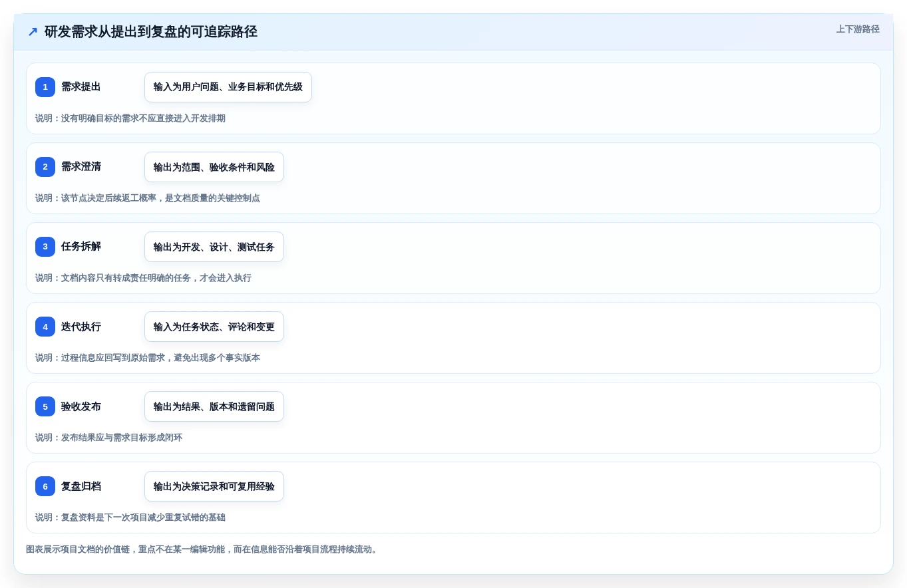Select step number badge 2

[45, 167]
